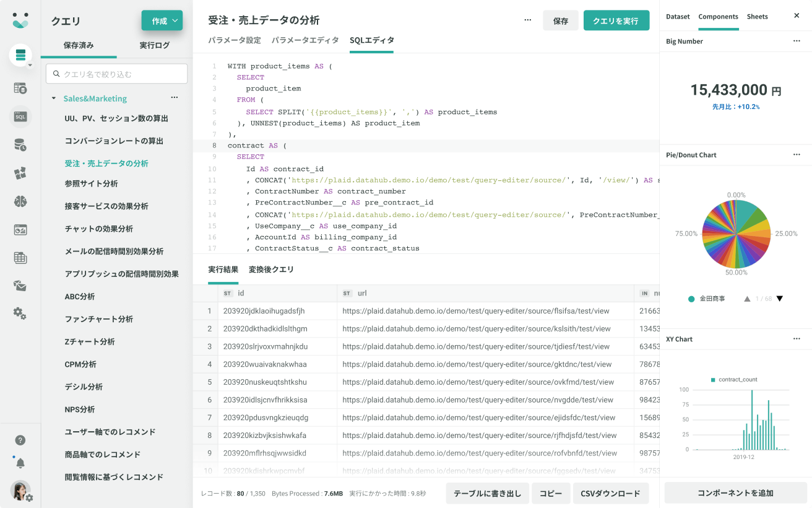Select the Dataset tab
Image resolution: width=812 pixels, height=508 pixels.
pos(678,17)
